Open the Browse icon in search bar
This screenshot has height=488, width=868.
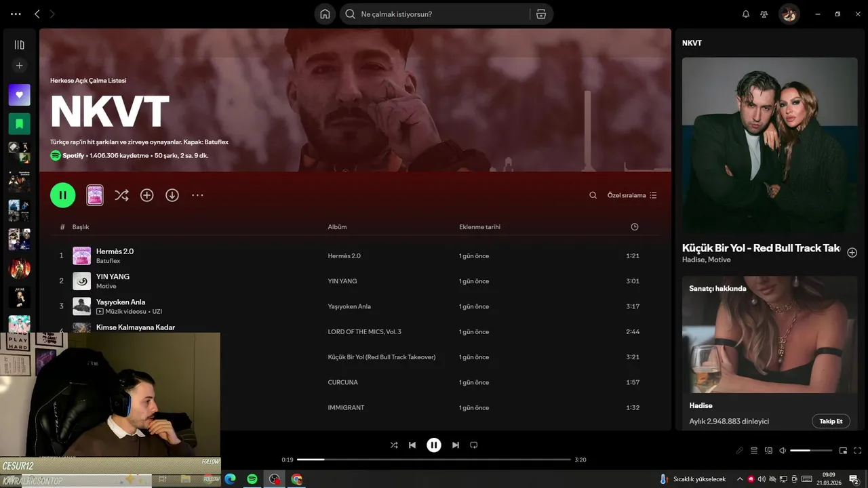coord(541,14)
